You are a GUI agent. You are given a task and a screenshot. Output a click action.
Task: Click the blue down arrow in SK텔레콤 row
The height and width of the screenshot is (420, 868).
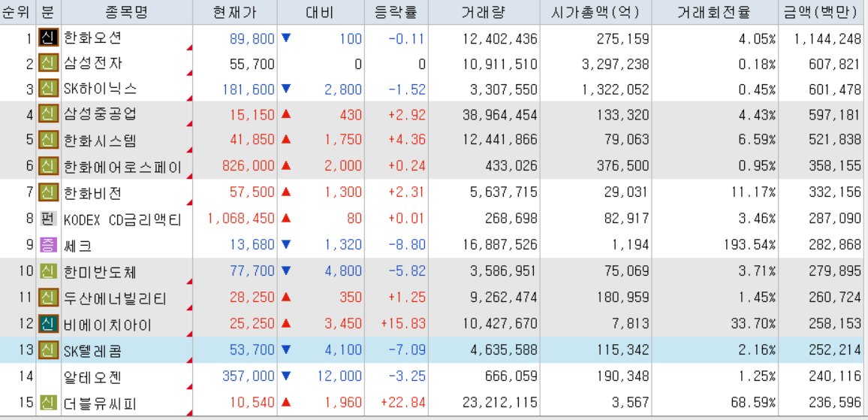click(x=285, y=350)
